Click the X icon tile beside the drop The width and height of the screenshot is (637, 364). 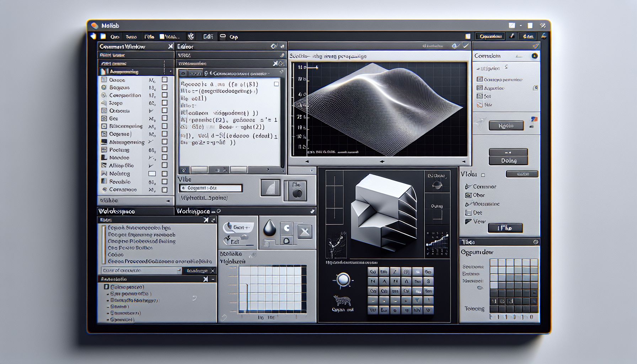click(304, 232)
